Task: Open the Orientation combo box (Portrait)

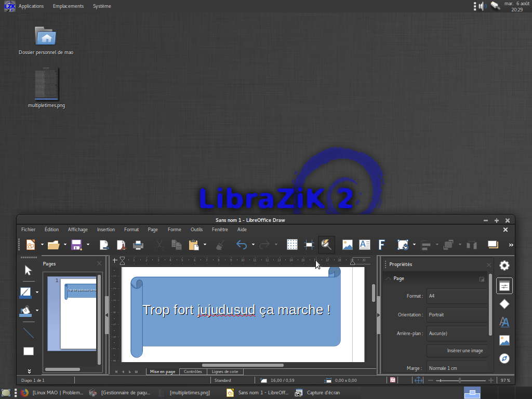Action: (457, 315)
